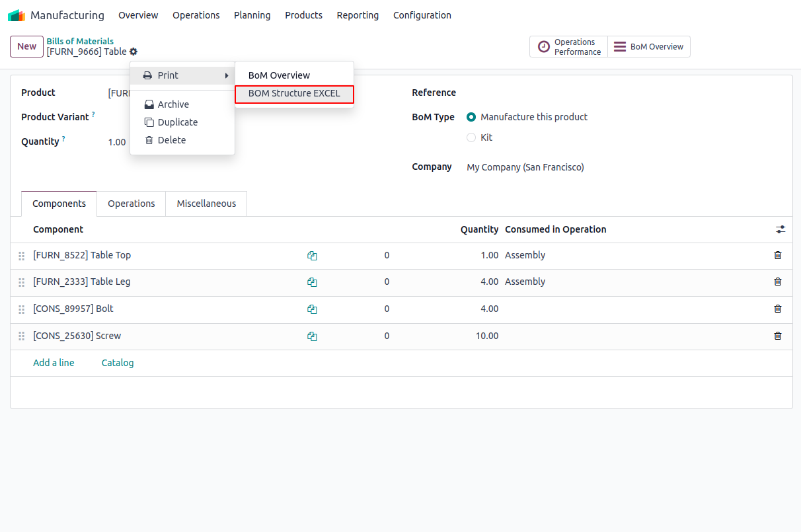This screenshot has width=801, height=532.
Task: Click the New button
Action: [x=26, y=46]
